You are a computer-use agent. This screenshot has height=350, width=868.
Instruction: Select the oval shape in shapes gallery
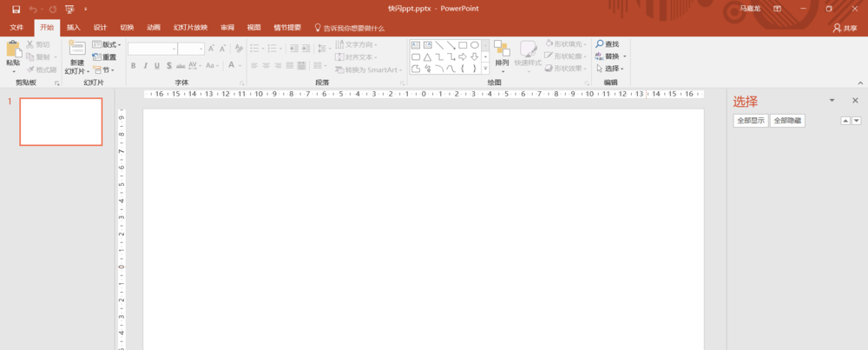(475, 45)
